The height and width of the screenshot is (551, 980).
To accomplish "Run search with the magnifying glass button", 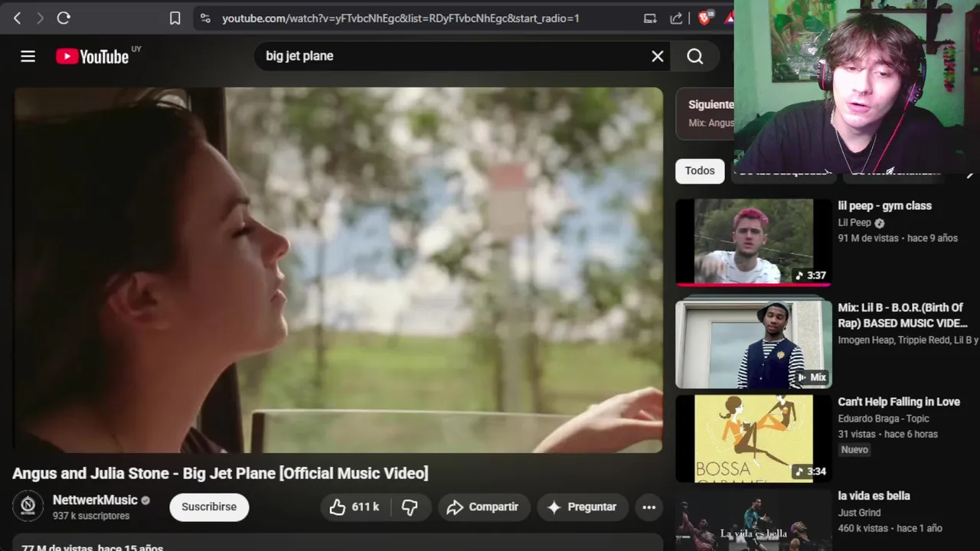I will [x=694, y=56].
